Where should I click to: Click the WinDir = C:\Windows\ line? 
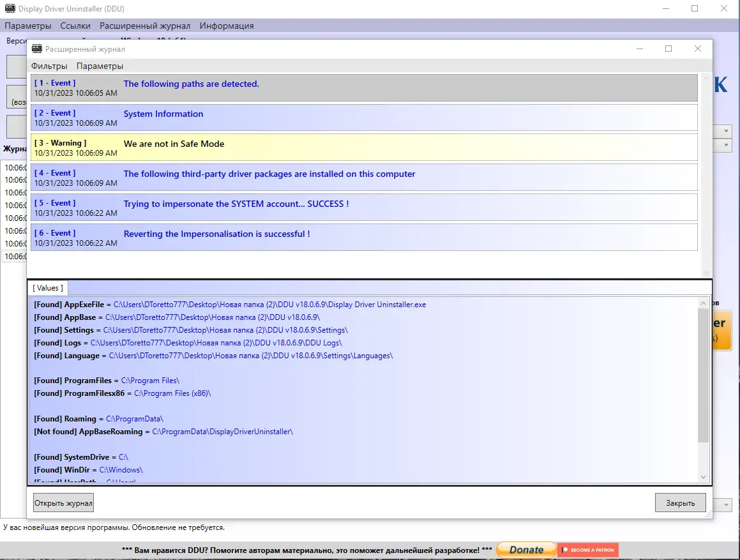(x=88, y=470)
